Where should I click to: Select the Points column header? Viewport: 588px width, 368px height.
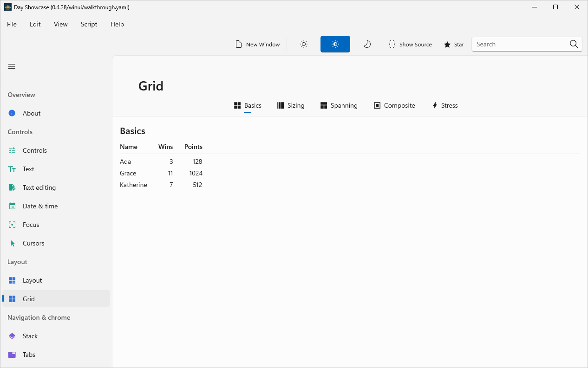coord(193,147)
